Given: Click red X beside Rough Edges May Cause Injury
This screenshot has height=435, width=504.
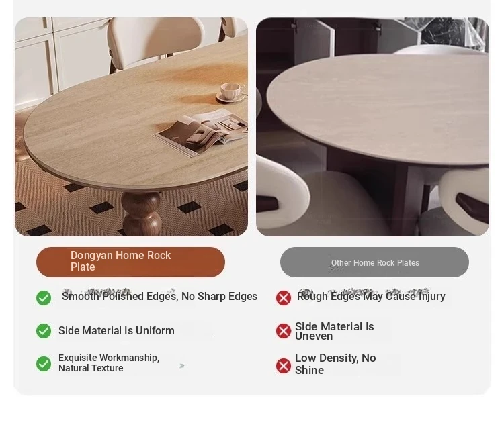Looking at the screenshot, I should (284, 298).
